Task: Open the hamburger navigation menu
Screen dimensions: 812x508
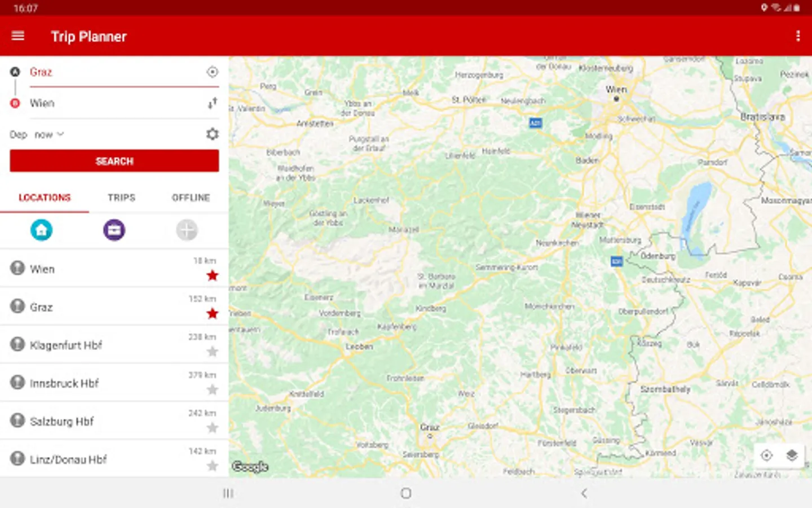Action: pos(18,36)
